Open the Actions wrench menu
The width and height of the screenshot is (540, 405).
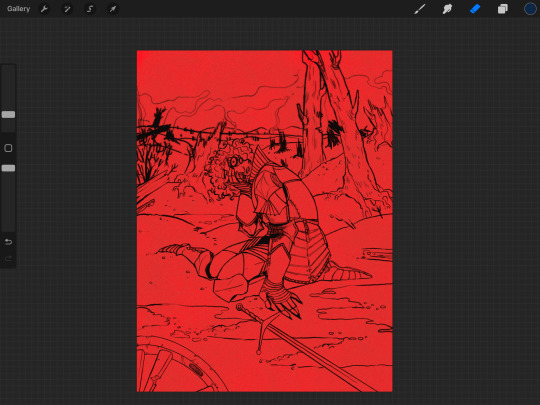44,9
